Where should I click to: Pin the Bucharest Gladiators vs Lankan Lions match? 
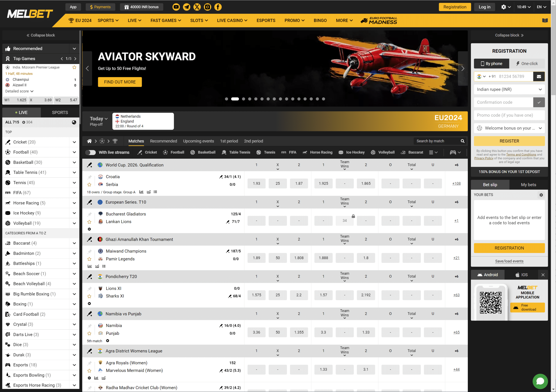click(89, 214)
